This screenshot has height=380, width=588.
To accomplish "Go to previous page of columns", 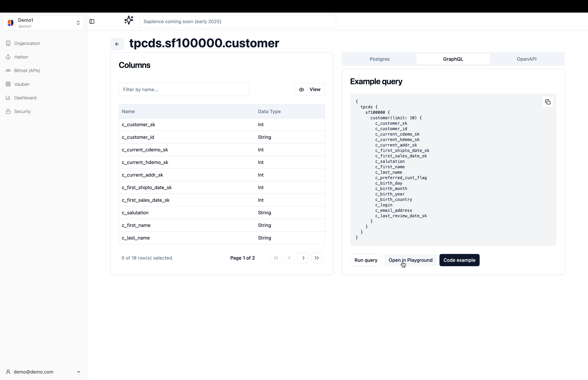I will tap(289, 258).
